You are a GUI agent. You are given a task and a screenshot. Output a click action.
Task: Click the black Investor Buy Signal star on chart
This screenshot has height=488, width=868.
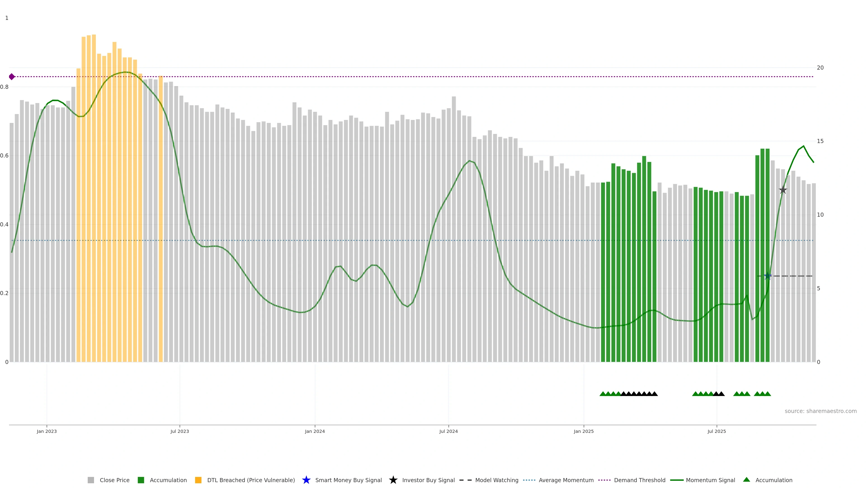[783, 190]
